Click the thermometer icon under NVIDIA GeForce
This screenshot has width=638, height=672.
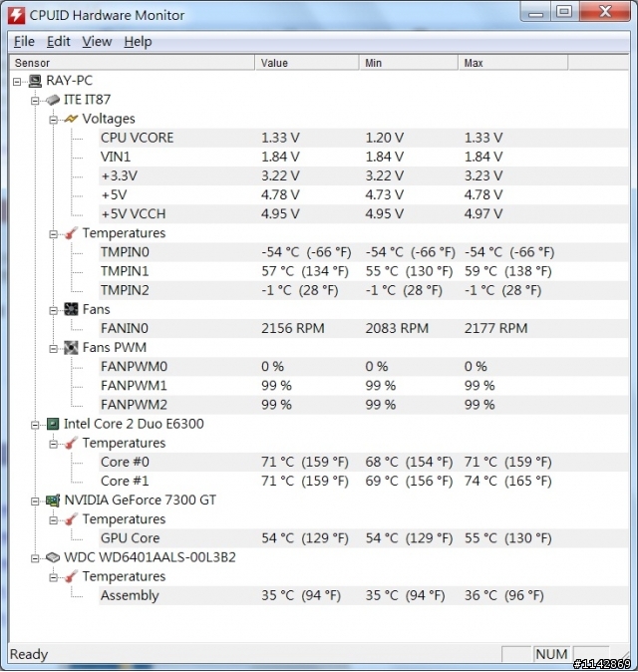click(71, 519)
